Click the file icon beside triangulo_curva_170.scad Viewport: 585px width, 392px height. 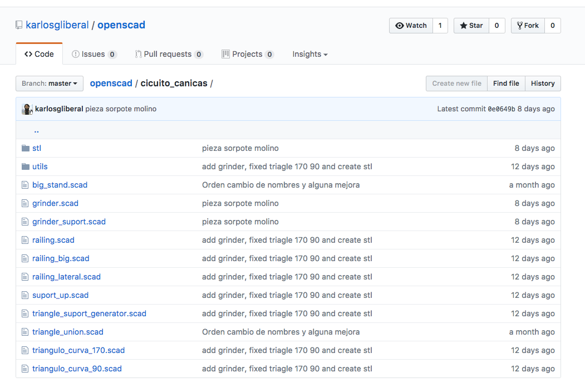pyautogui.click(x=25, y=350)
